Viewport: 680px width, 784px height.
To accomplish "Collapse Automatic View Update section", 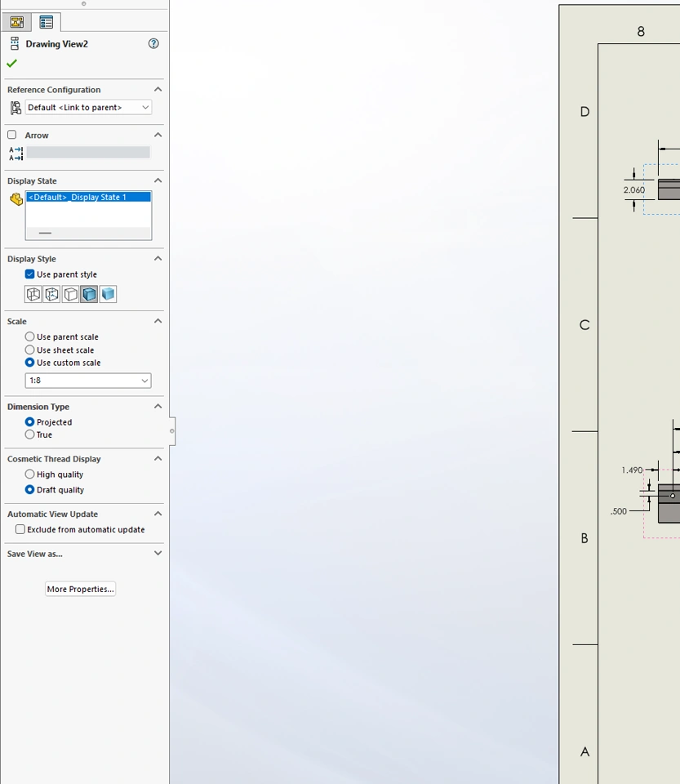I will [158, 514].
